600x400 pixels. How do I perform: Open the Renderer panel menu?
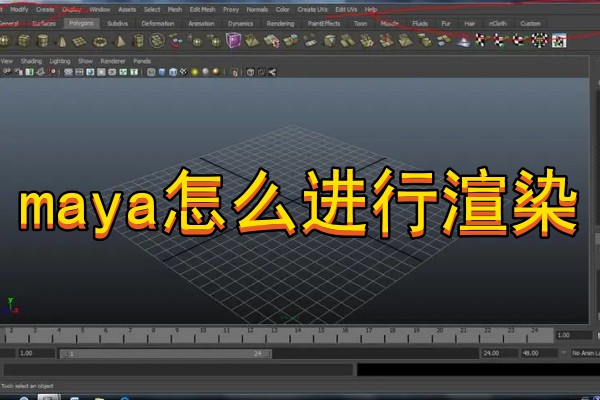[x=113, y=61]
